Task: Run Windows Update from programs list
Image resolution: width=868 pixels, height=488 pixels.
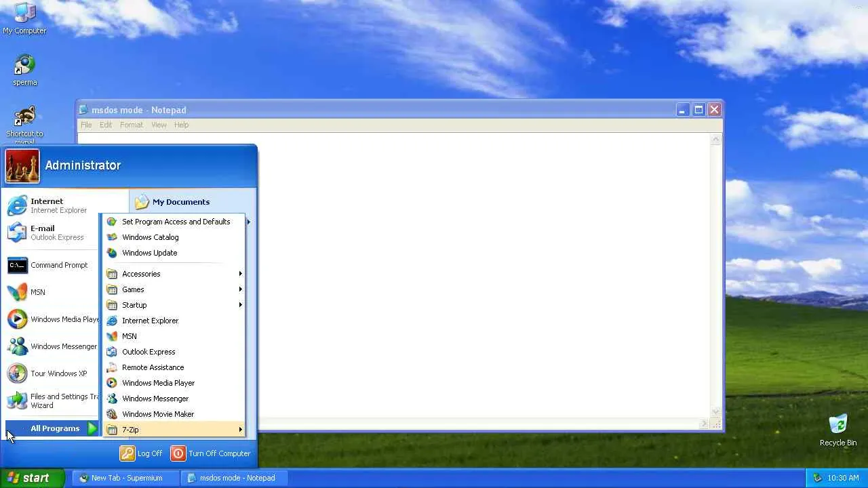Action: 174,253
